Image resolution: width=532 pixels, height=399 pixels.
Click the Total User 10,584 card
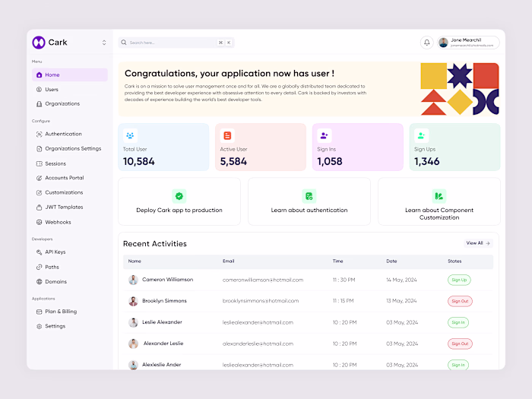[x=163, y=147]
